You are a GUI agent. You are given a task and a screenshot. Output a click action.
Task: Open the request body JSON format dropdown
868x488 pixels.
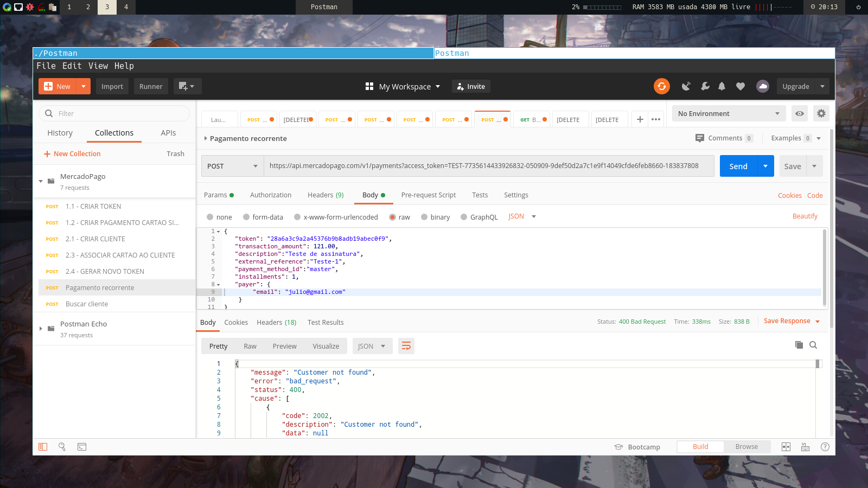pyautogui.click(x=522, y=216)
